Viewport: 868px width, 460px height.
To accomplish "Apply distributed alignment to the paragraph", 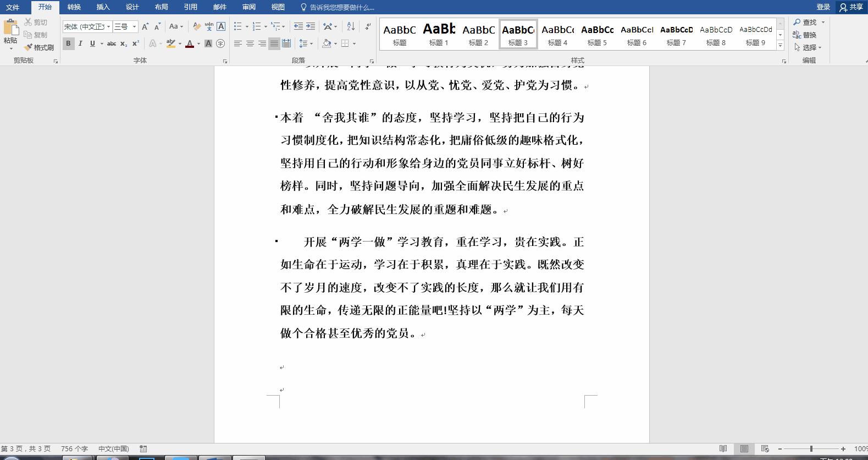I will coord(286,43).
